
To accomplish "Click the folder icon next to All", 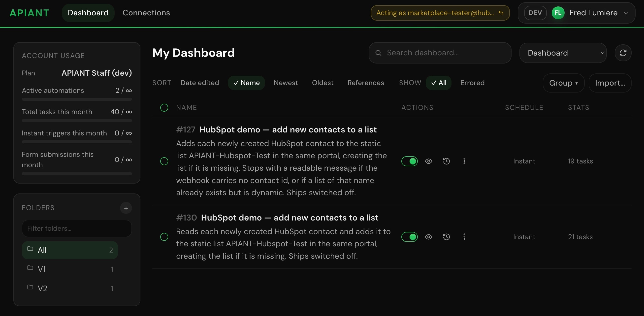I will point(30,249).
